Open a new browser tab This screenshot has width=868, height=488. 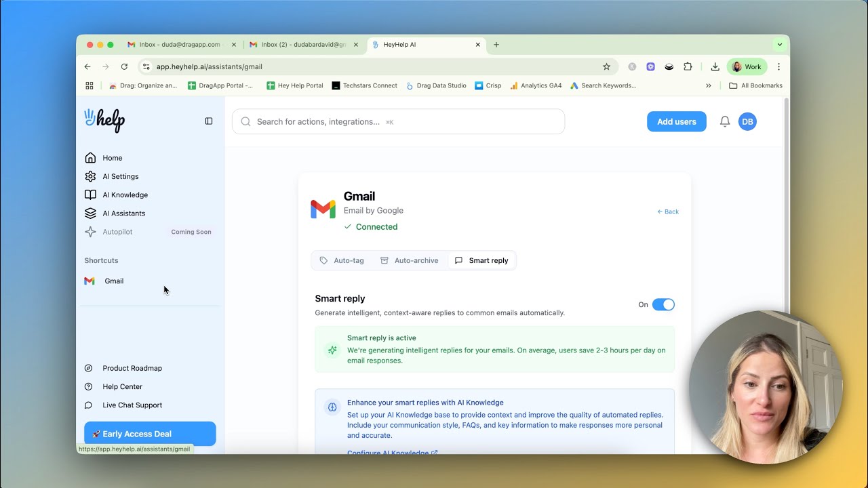496,45
